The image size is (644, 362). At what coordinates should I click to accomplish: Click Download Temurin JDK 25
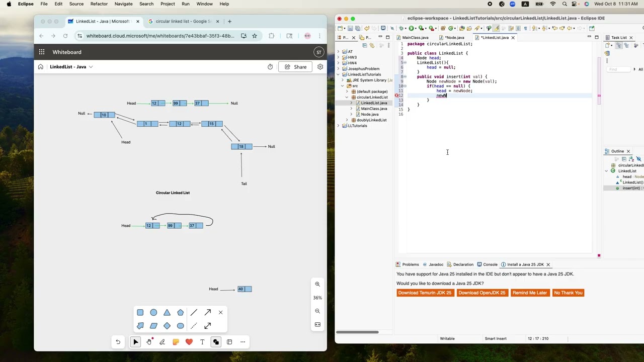coord(425,293)
